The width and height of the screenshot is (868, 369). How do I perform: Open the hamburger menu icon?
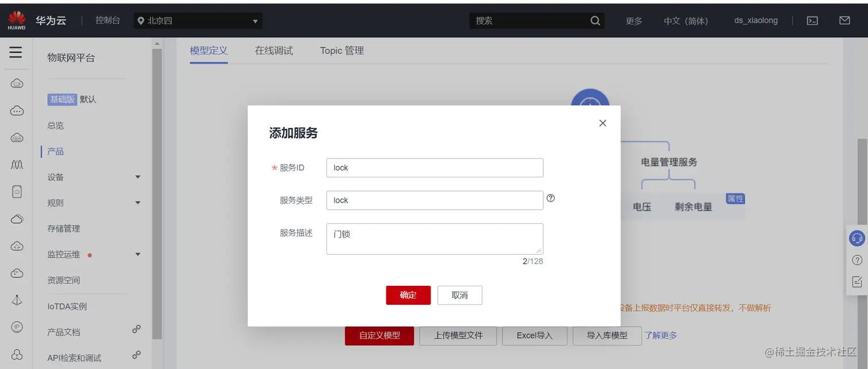tap(16, 53)
